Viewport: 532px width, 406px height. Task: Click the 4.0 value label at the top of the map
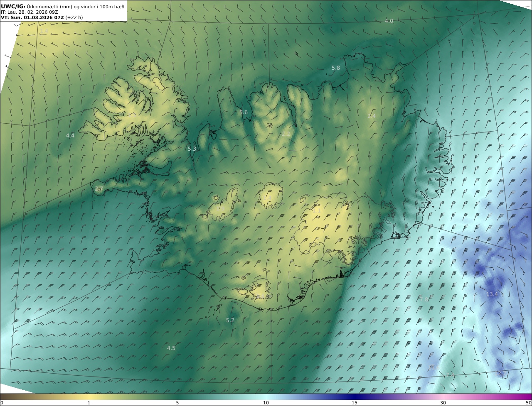tap(389, 21)
